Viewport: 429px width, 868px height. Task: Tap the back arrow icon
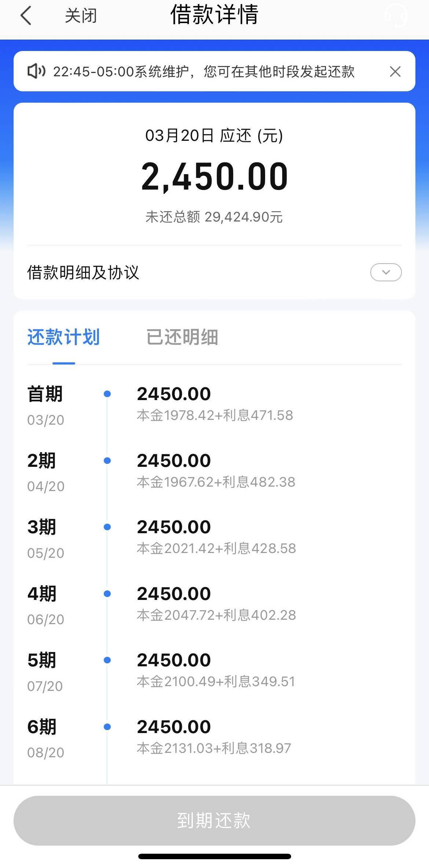[x=26, y=16]
